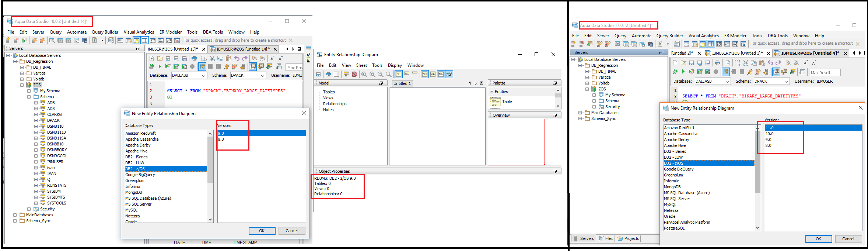Click Execute (green play) in 17.0.12 query window
Image resolution: width=868 pixels, height=251 pixels.
pyautogui.click(x=683, y=72)
